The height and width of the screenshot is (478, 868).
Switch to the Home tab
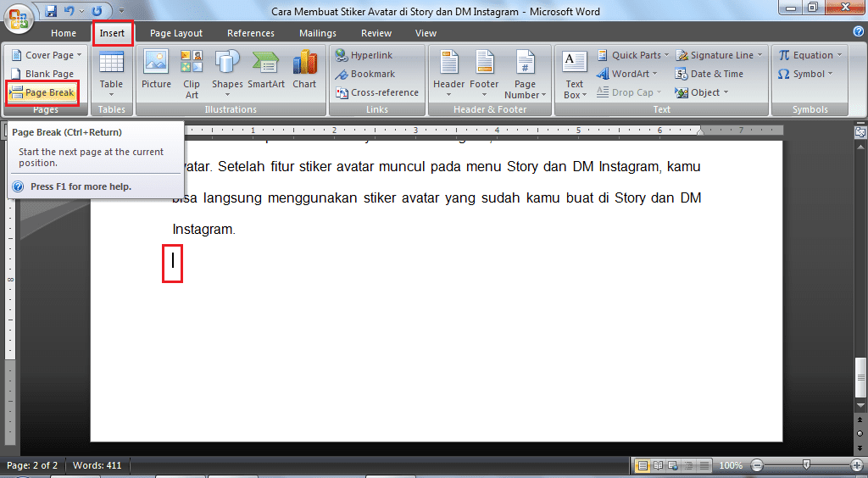point(64,33)
